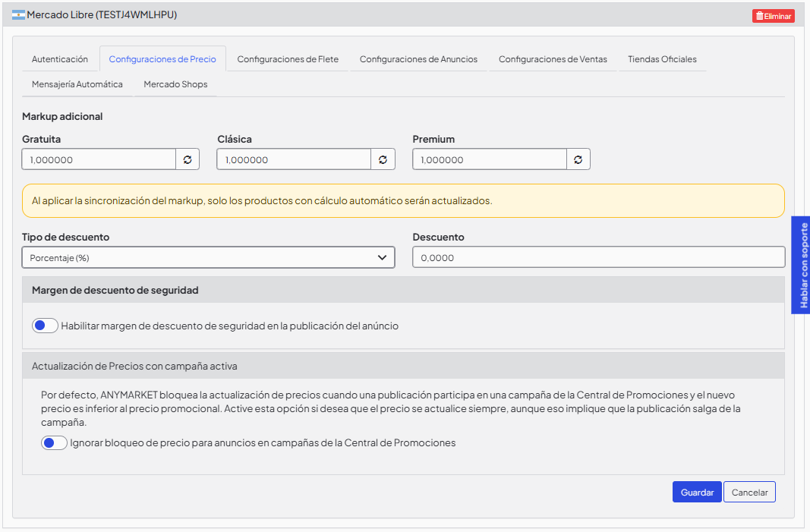The height and width of the screenshot is (532, 810).
Task: Click the markup synchronization warning message
Action: click(x=403, y=201)
